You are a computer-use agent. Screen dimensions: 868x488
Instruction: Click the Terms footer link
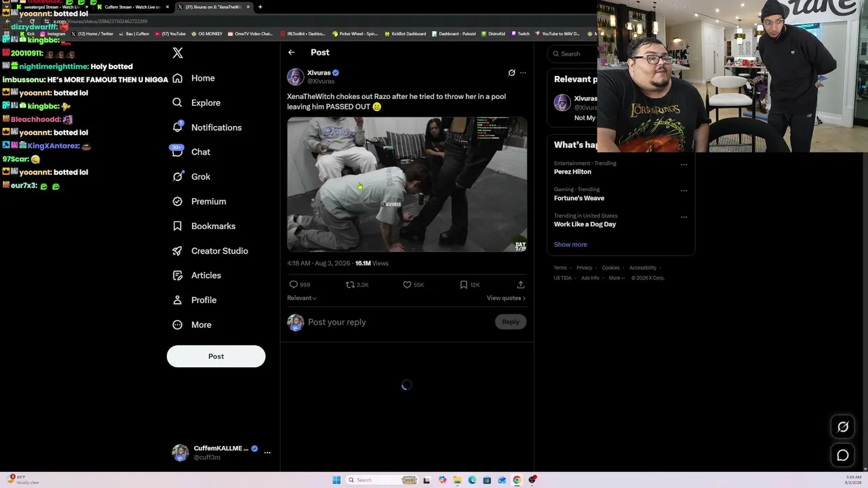[x=560, y=268]
